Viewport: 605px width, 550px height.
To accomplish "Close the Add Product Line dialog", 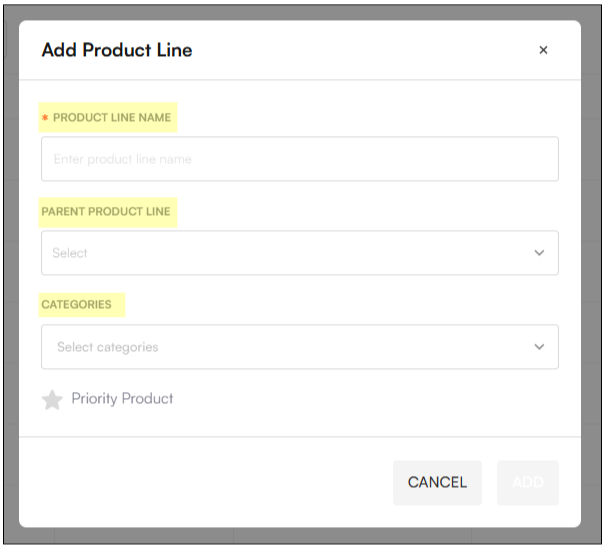I will (543, 50).
